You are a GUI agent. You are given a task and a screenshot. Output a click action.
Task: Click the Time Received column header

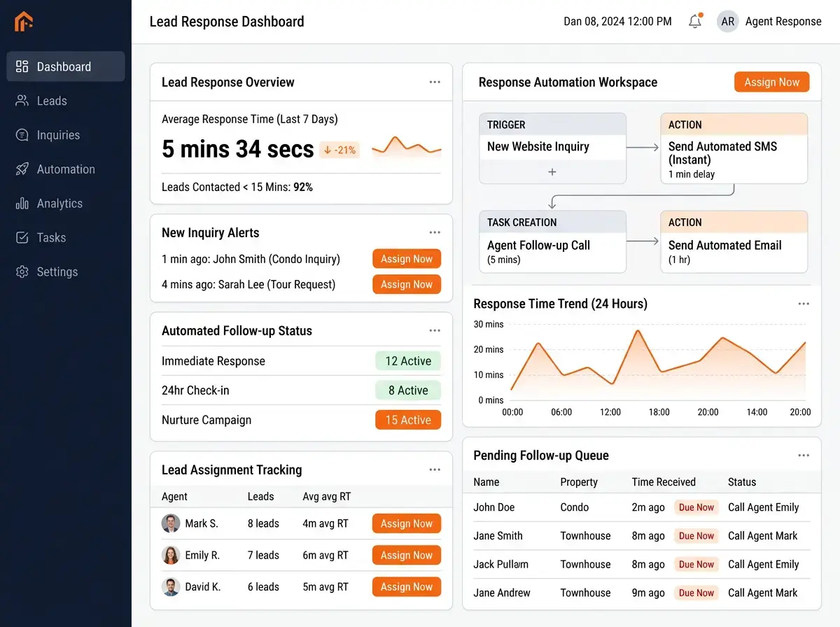(664, 482)
